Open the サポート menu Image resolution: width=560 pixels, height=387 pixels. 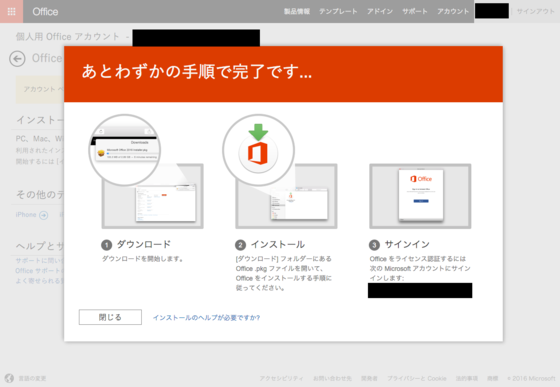point(415,11)
